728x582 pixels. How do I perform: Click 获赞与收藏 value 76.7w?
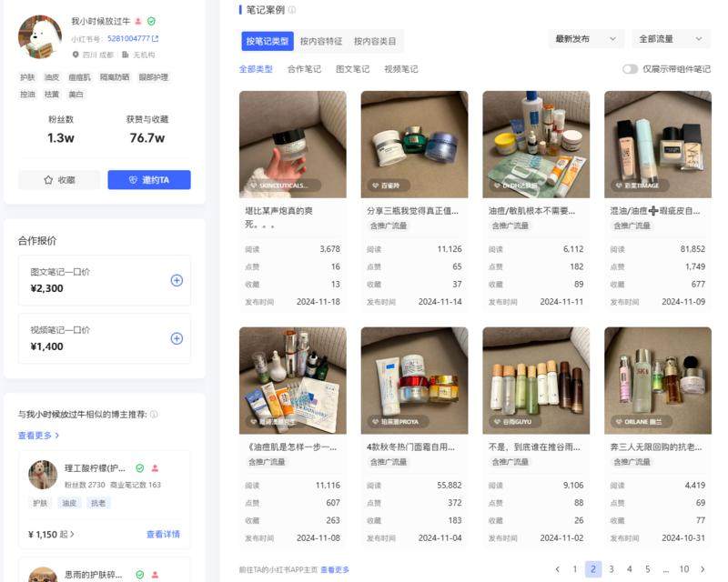[147, 138]
